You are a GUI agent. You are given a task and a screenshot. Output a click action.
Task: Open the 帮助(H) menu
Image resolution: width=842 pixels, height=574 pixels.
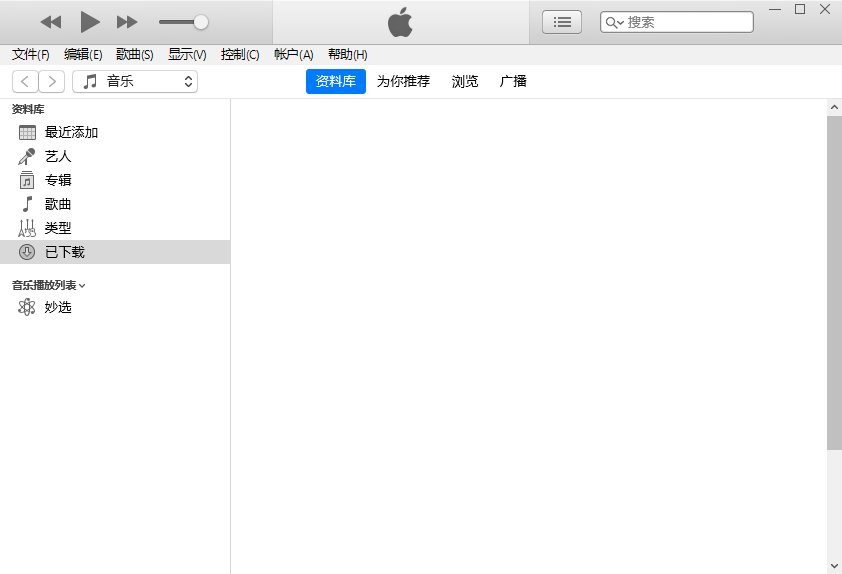tap(347, 54)
